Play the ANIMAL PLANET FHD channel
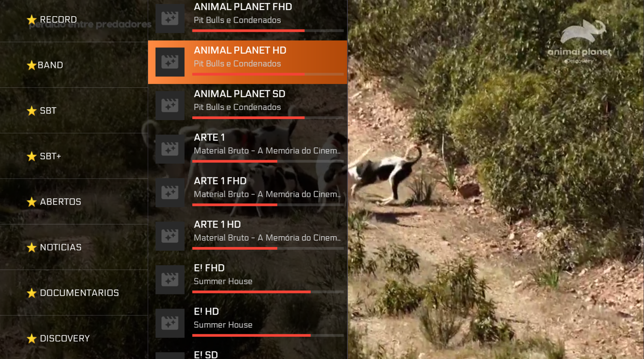The width and height of the screenshot is (644, 359). pyautogui.click(x=248, y=19)
